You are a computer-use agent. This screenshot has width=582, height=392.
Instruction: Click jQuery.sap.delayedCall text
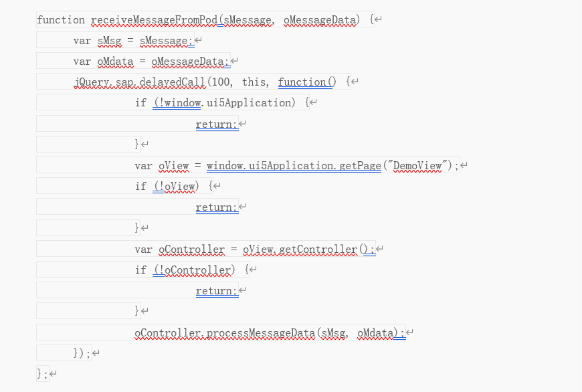click(140, 82)
